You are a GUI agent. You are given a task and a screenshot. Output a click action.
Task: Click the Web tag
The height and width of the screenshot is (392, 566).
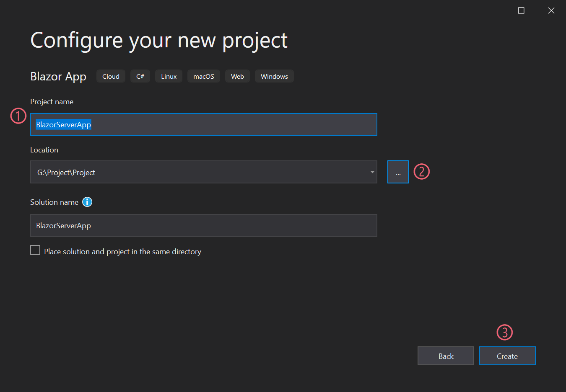[237, 76]
